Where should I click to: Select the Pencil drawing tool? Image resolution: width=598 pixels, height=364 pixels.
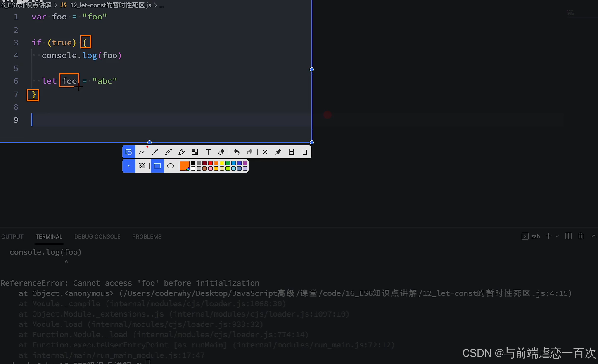tap(168, 152)
